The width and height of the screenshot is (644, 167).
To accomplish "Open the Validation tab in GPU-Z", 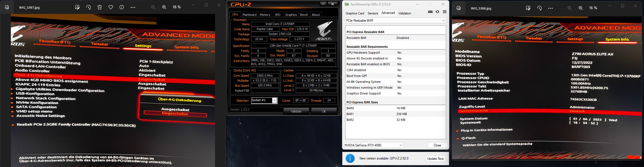I will click(405, 13).
